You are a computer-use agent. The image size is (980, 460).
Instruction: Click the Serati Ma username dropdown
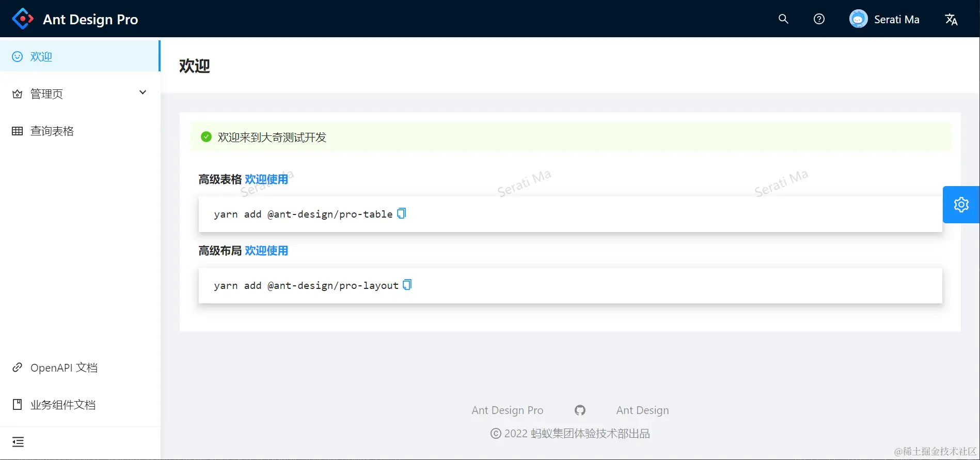coord(897,20)
